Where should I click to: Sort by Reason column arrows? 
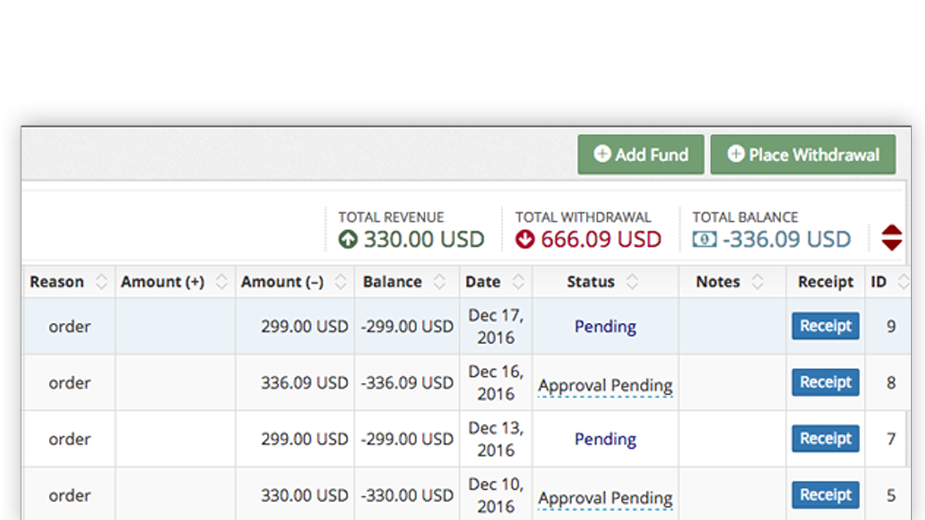click(x=101, y=282)
